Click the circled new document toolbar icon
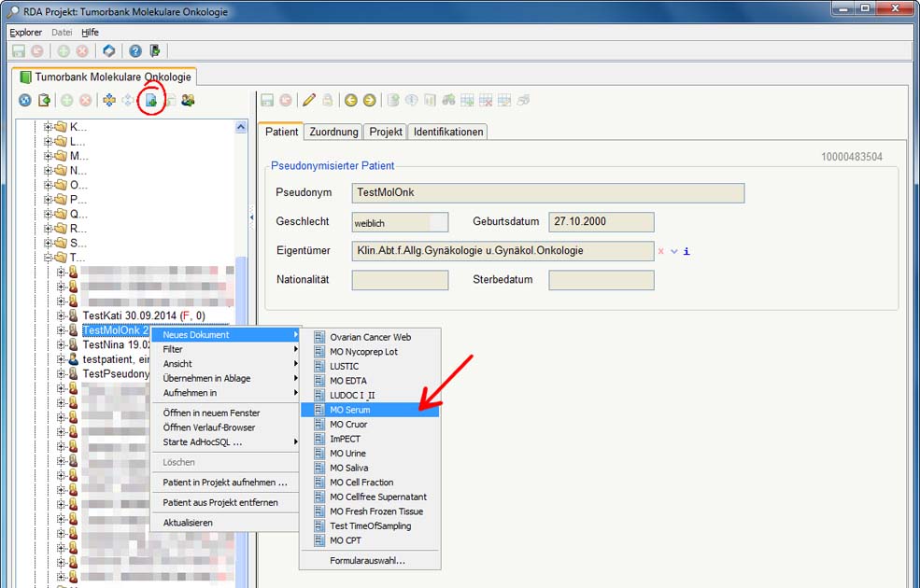The image size is (920, 588). click(x=150, y=100)
